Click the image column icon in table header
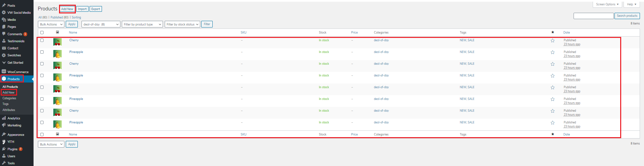 [x=57, y=32]
